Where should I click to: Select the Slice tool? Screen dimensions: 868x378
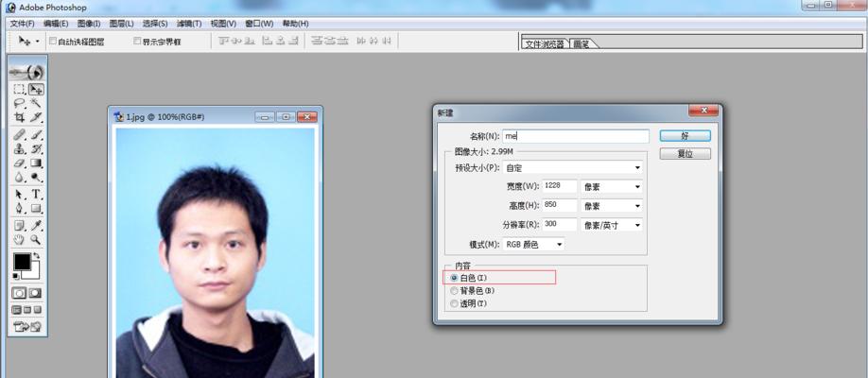[36, 117]
